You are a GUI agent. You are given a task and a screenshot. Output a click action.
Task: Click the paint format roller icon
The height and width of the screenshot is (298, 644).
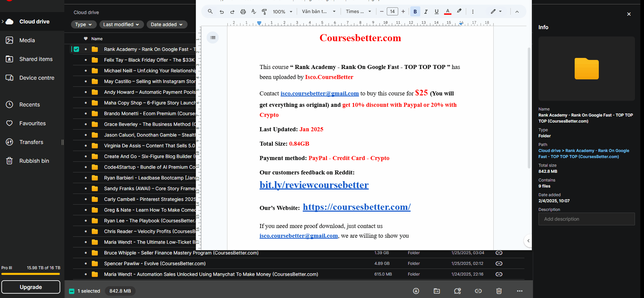(x=264, y=12)
